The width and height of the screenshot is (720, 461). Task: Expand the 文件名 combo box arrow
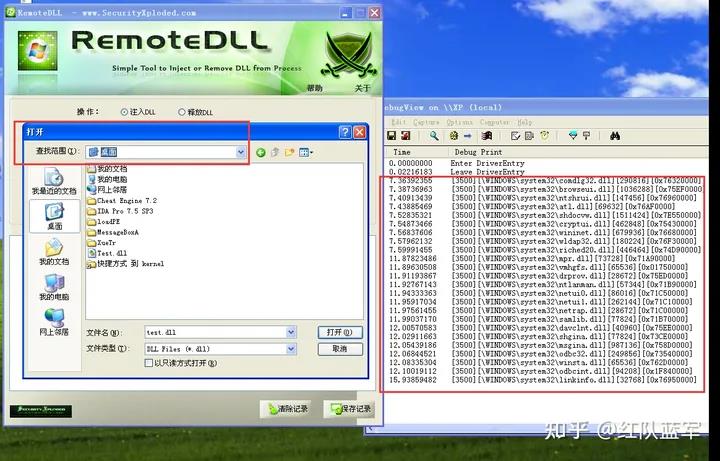pos(291,332)
